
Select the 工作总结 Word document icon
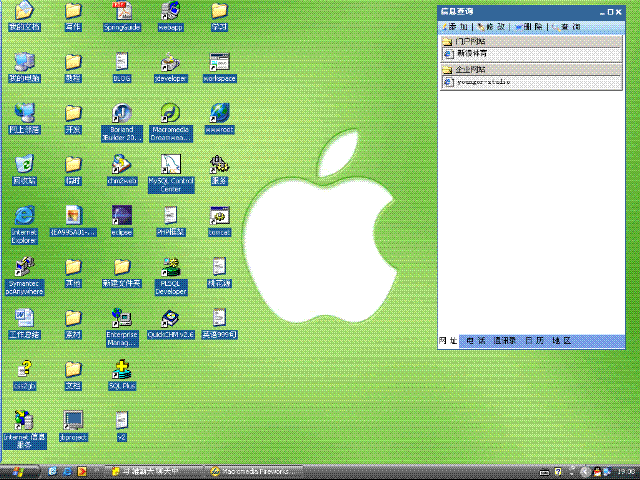pos(24,323)
